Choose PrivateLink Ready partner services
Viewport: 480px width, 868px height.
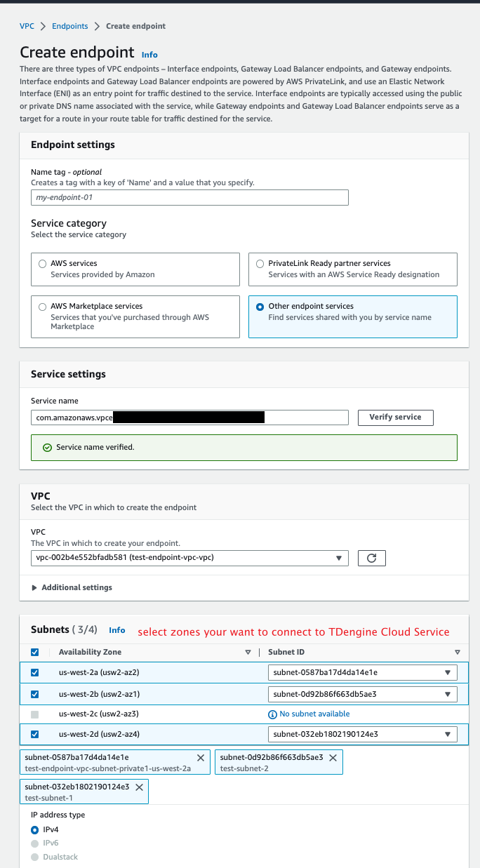click(260, 264)
